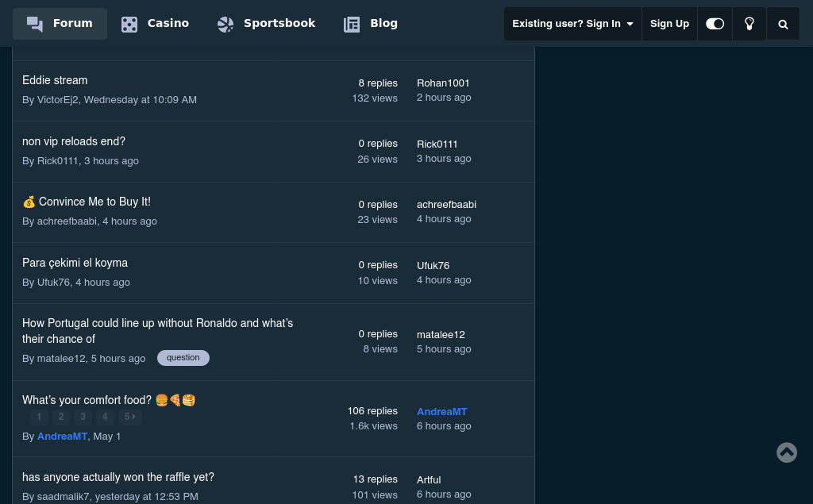Open non vip reloads end topic

tap(74, 141)
